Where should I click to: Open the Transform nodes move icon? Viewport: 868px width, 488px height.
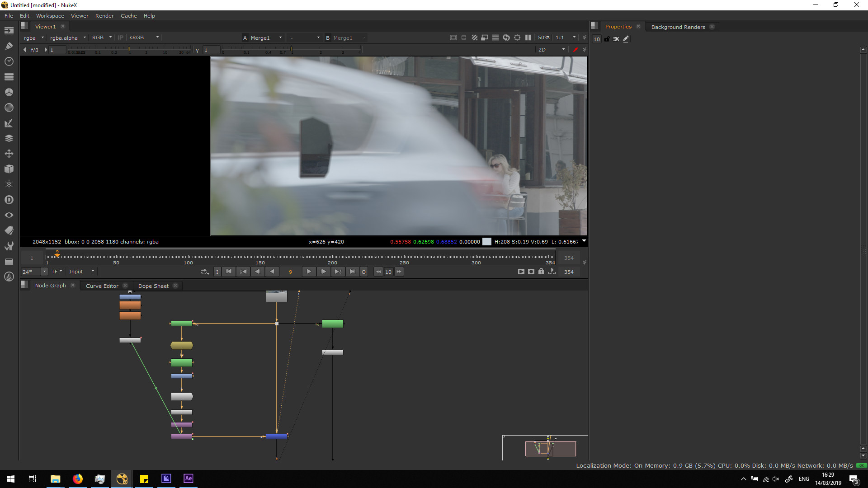click(9, 154)
